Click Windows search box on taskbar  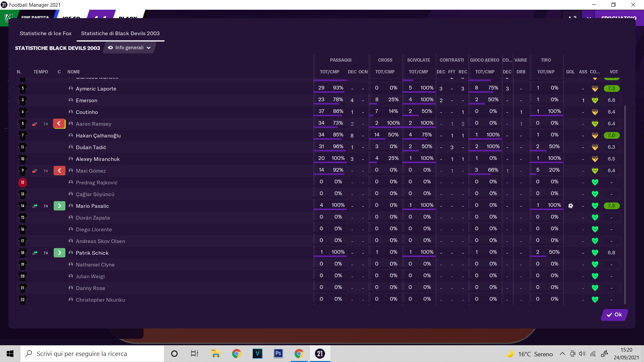pos(92,354)
